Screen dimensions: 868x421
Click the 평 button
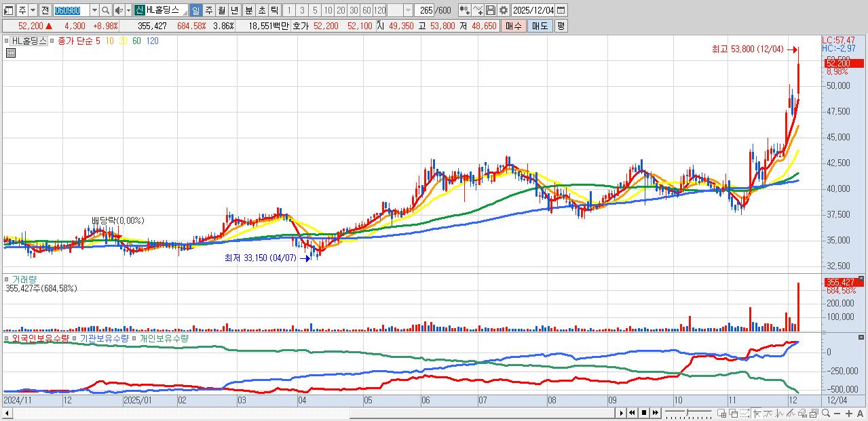pyautogui.click(x=561, y=26)
